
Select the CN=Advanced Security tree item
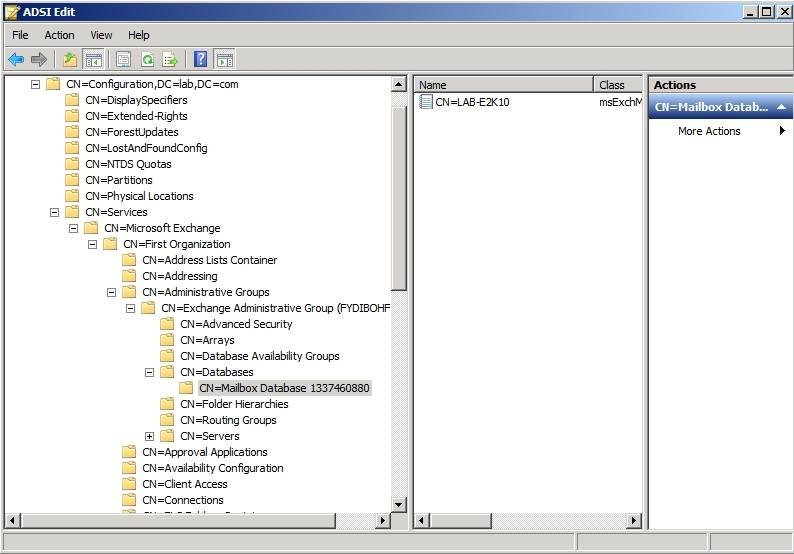click(x=236, y=324)
